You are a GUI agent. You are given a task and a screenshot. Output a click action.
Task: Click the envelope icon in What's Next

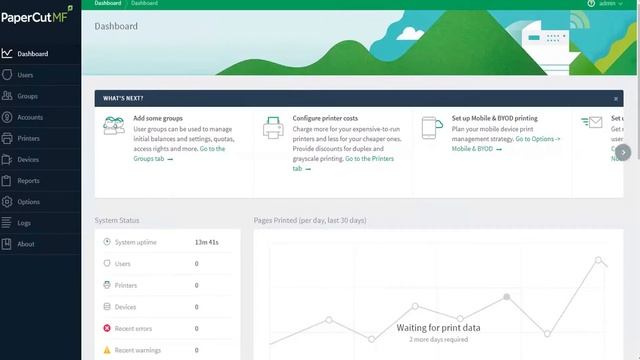point(592,122)
